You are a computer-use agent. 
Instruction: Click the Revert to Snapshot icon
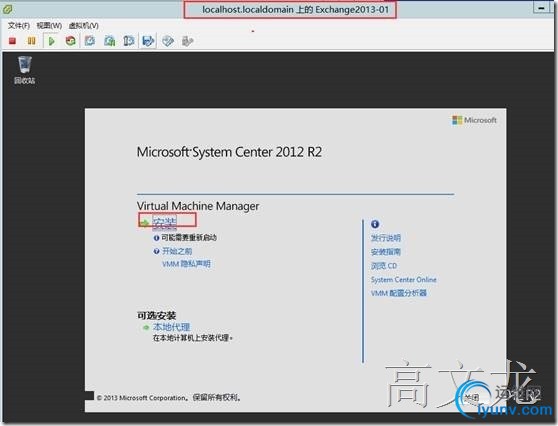click(109, 41)
